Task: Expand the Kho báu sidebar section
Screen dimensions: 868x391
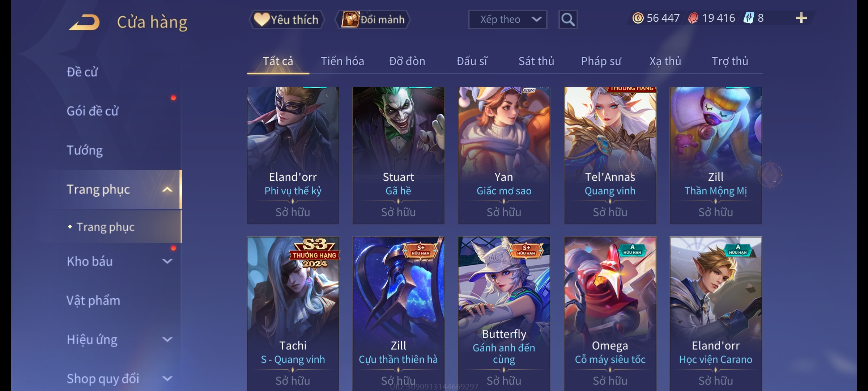Action: click(167, 261)
